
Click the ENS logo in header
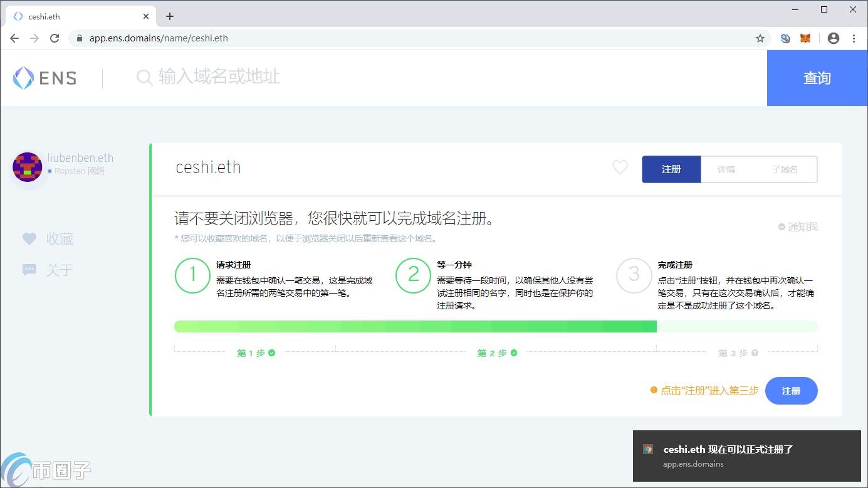pos(44,78)
